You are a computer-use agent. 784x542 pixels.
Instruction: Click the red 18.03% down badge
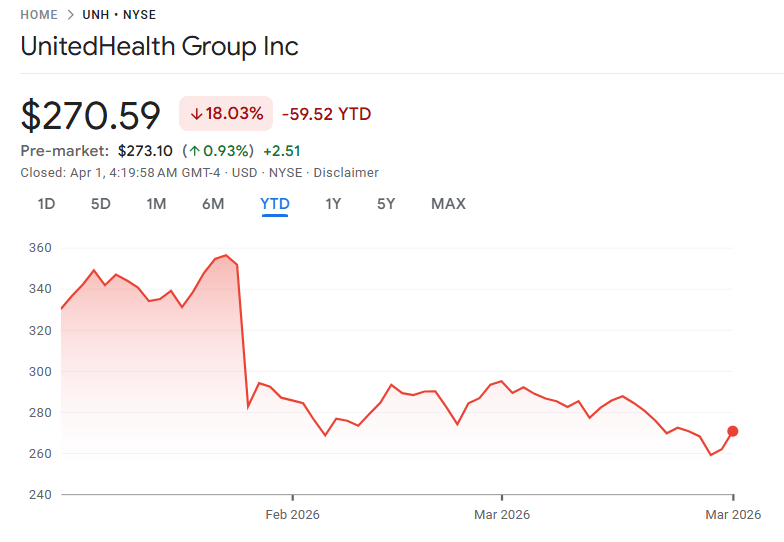click(x=226, y=114)
